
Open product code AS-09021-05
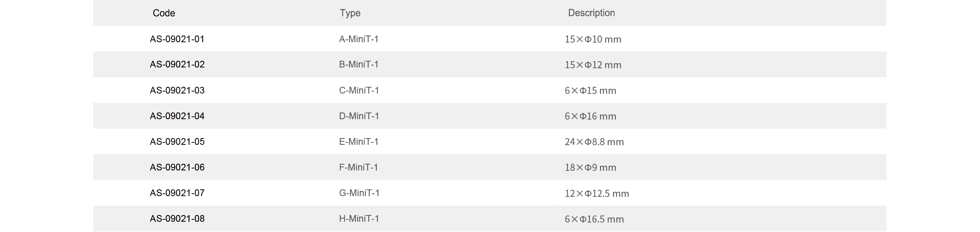coord(177,142)
